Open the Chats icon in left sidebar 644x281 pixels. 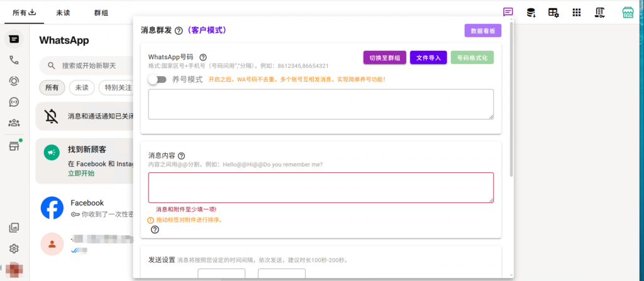coord(14,39)
